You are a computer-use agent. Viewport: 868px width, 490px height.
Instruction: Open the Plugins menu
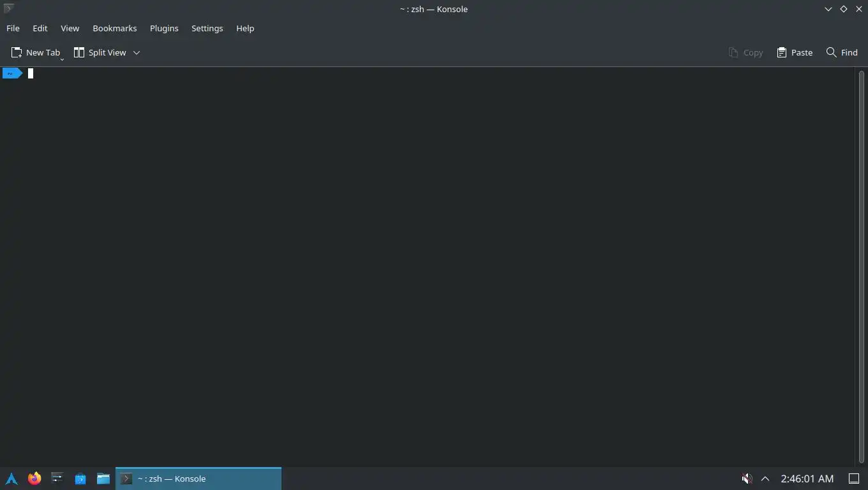[164, 28]
